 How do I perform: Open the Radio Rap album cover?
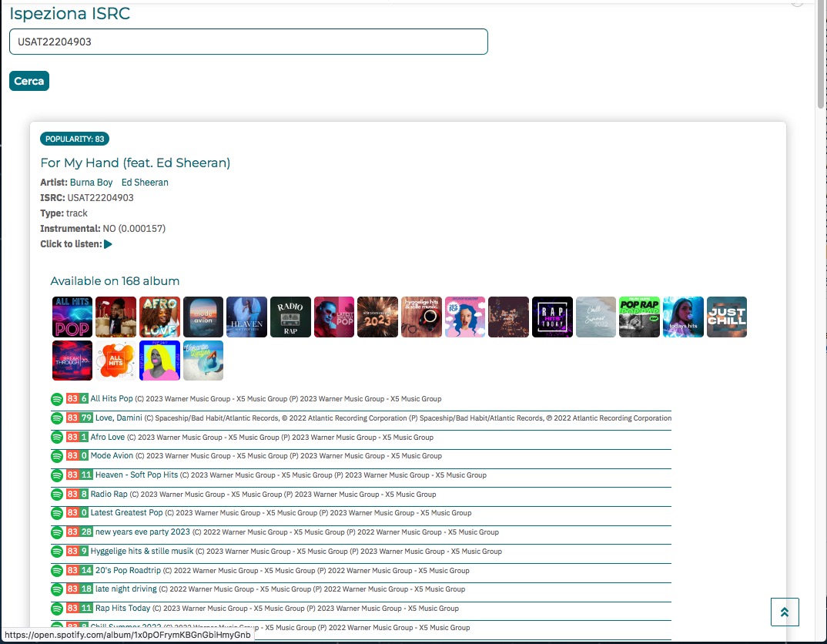290,317
